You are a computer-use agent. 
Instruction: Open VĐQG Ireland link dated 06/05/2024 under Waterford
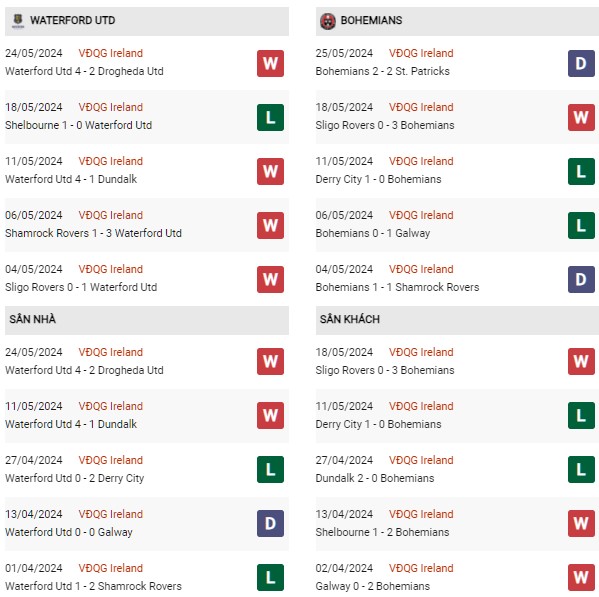pyautogui.click(x=111, y=215)
